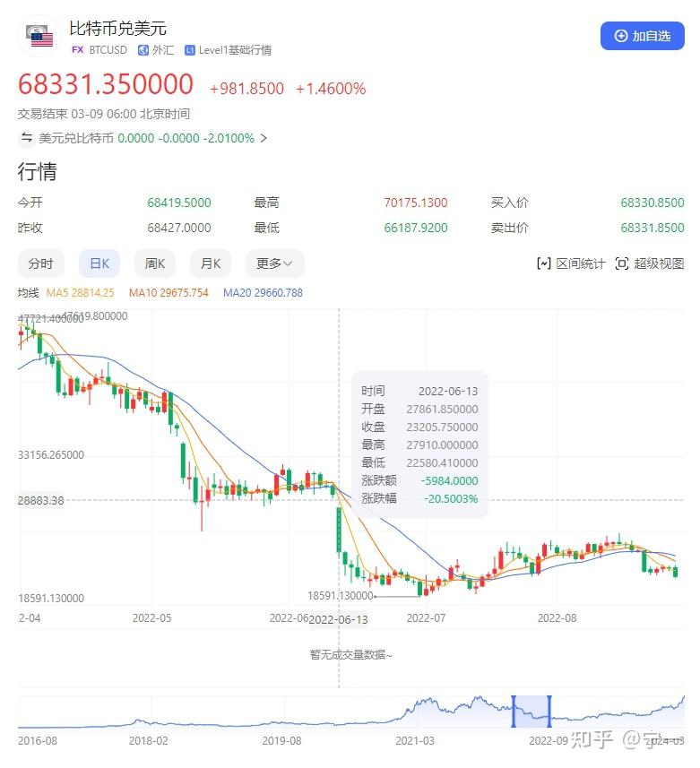This screenshot has width=700, height=768.
Task: Open 超级视图 super view
Action: [x=650, y=263]
